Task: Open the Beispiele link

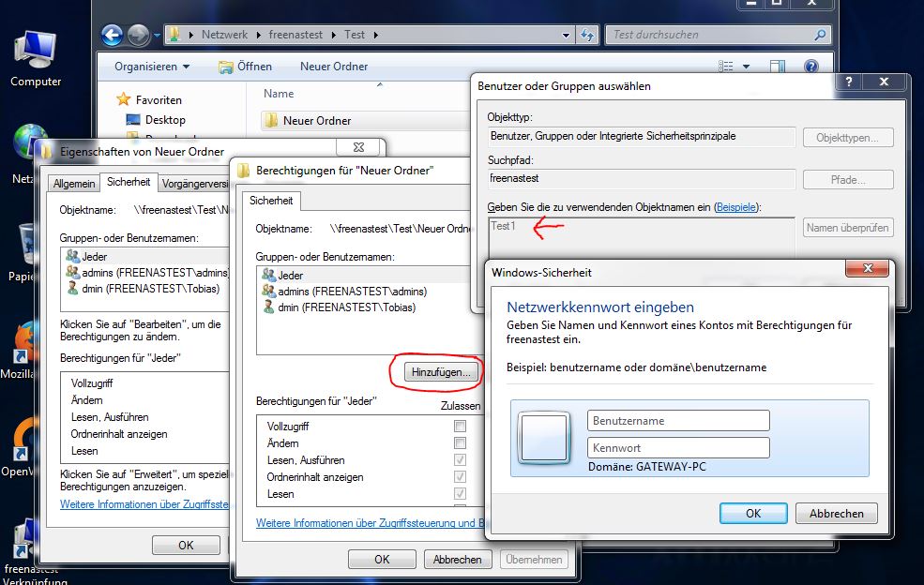Action: (736, 207)
